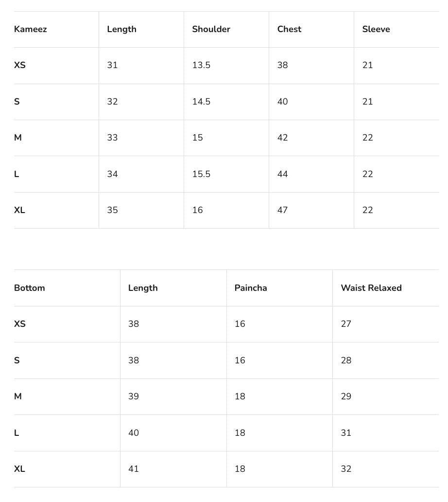
Task: Select the 14.5 shoulder measurement
Action: click(201, 102)
